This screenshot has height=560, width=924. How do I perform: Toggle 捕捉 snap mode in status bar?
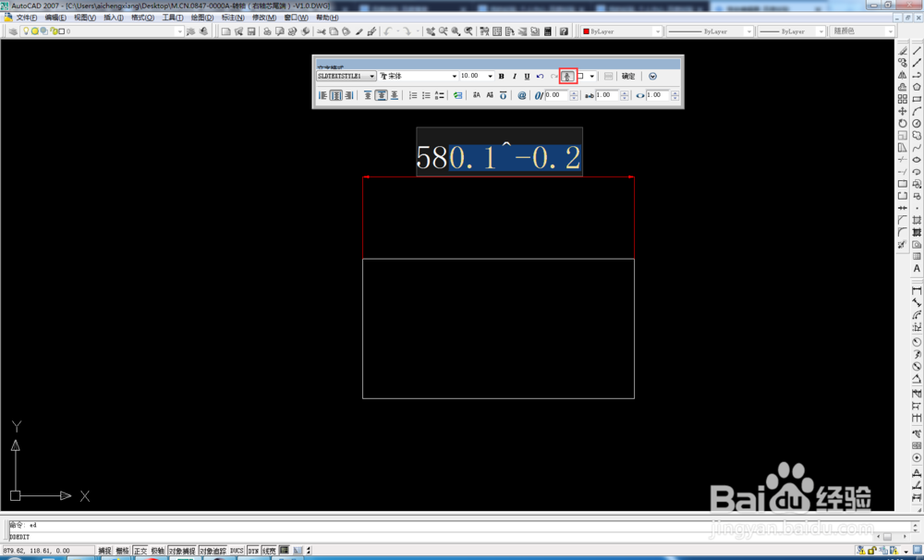coord(105,551)
